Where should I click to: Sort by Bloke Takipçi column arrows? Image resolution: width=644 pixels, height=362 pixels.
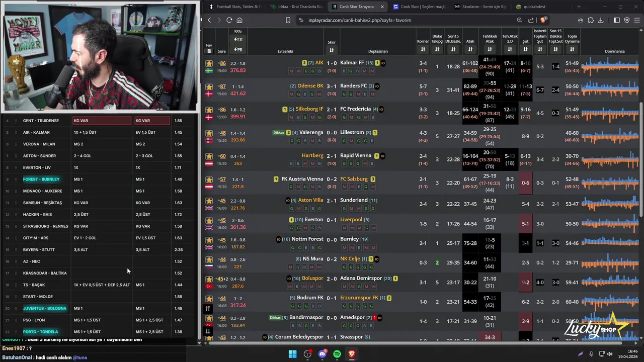(x=437, y=49)
